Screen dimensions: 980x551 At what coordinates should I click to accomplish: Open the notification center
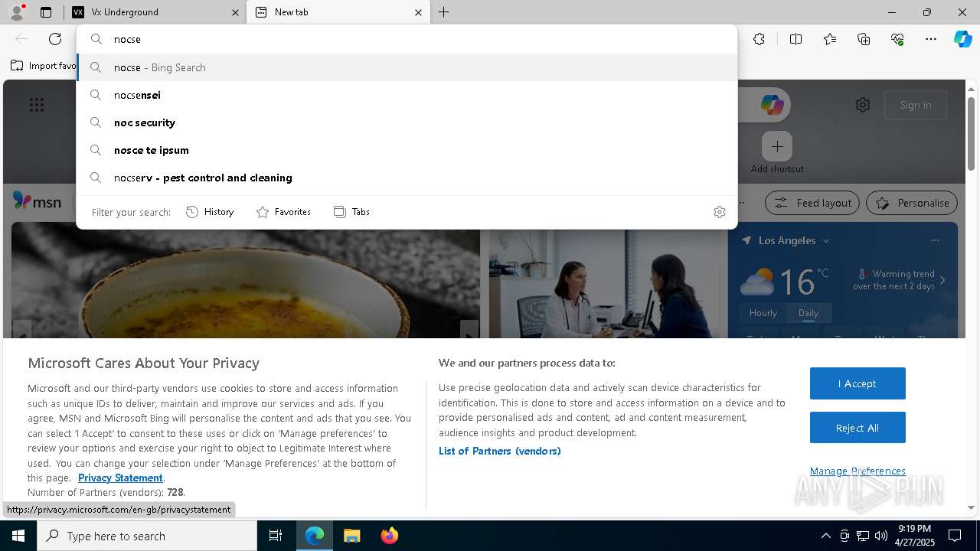(955, 536)
